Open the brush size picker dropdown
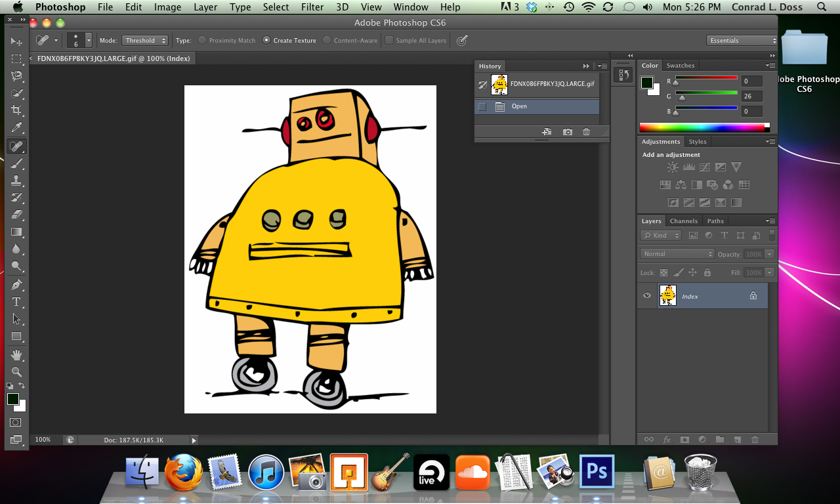This screenshot has width=840, height=504. click(89, 41)
